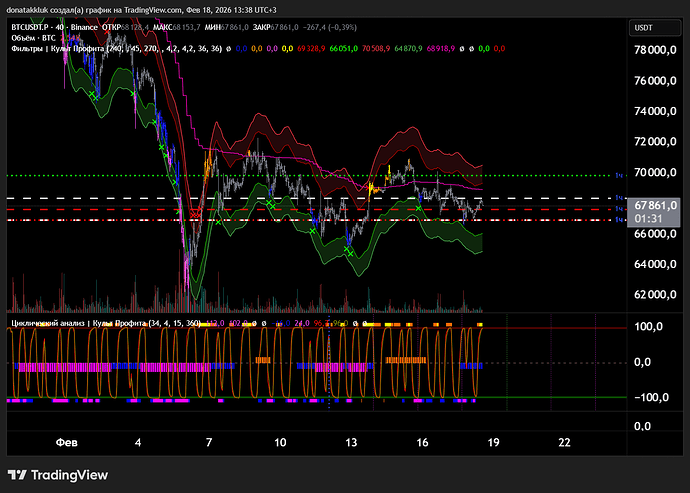Image resolution: width=690 pixels, height=493 pixels.
Task: Click the blue 1ч label on green dotted line
Action: pos(619,175)
